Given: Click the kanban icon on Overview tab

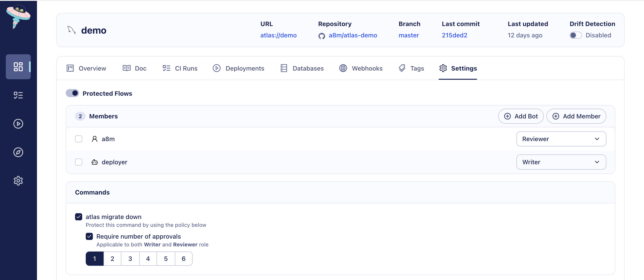Looking at the screenshot, I should 70,68.
